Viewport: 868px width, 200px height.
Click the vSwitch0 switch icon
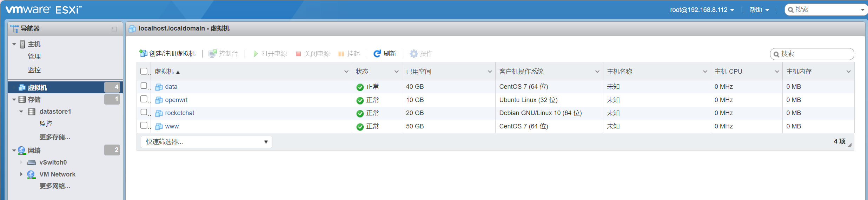32,163
